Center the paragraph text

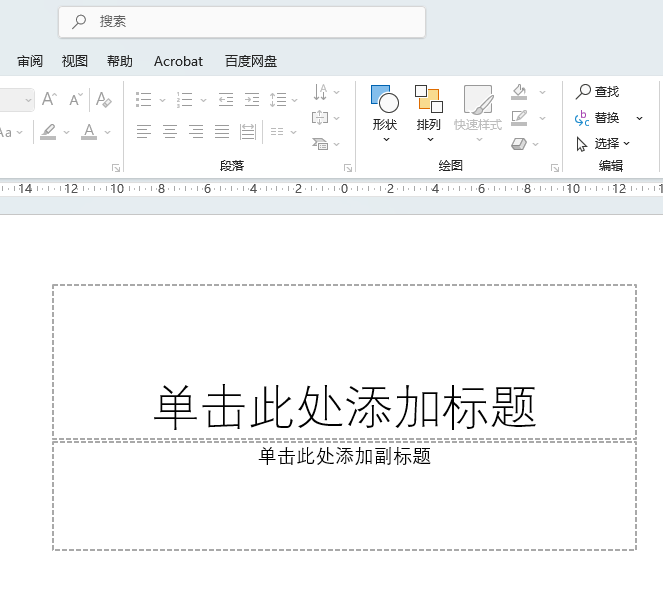pyautogui.click(x=170, y=132)
